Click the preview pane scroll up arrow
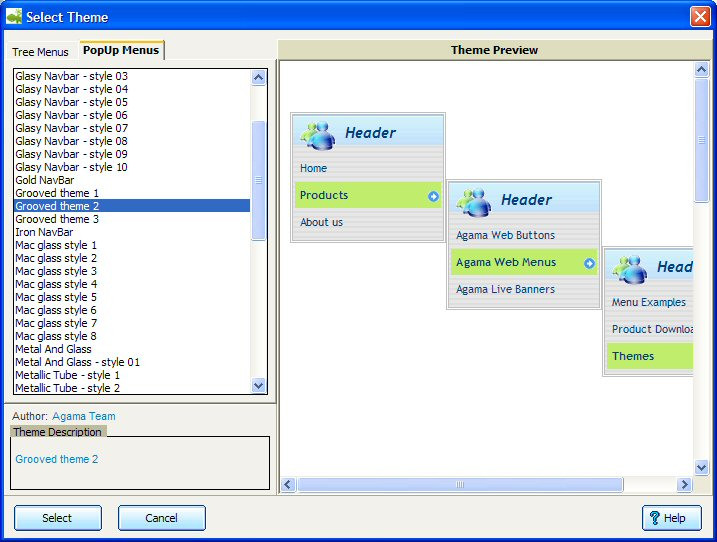717x542 pixels. pos(701,70)
